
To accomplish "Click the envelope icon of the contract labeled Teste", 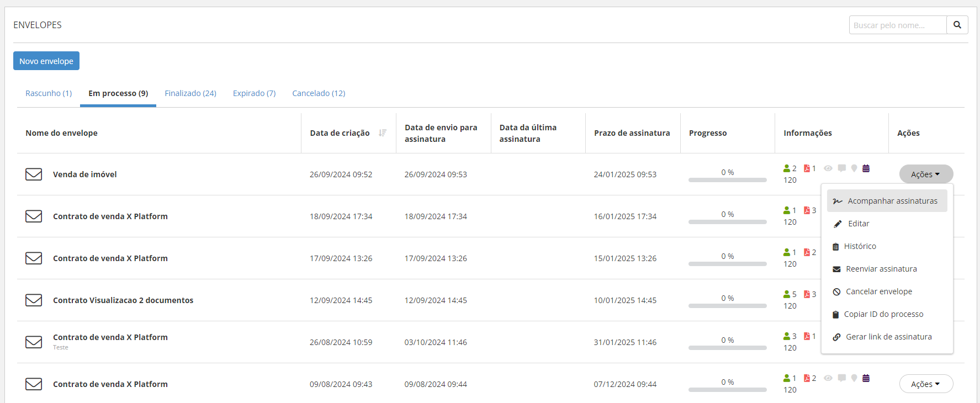I will 34,342.
